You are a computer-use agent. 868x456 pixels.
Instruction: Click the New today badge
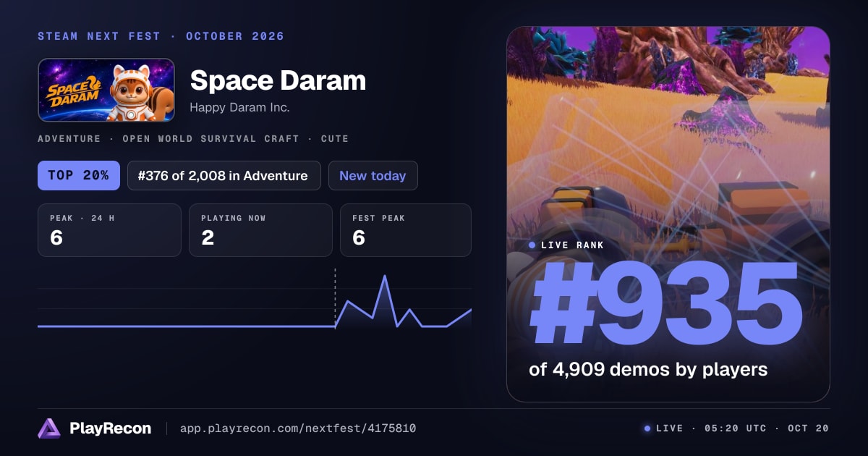(x=373, y=175)
